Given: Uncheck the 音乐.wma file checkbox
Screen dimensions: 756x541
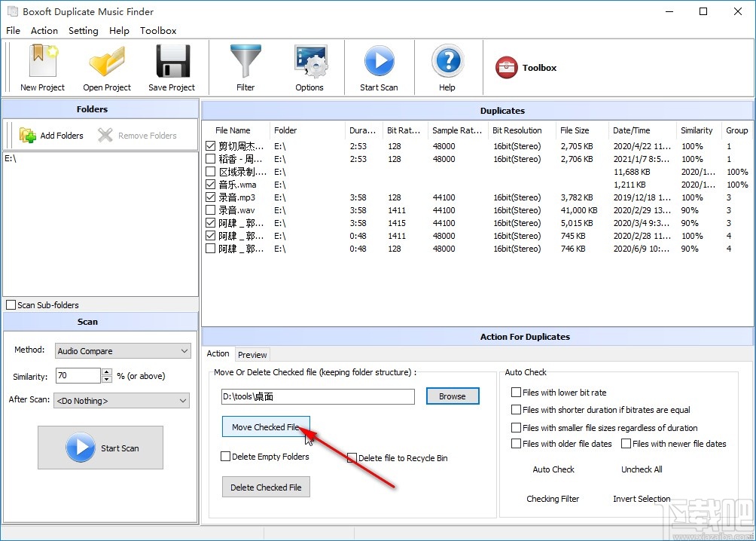Looking at the screenshot, I should [210, 185].
